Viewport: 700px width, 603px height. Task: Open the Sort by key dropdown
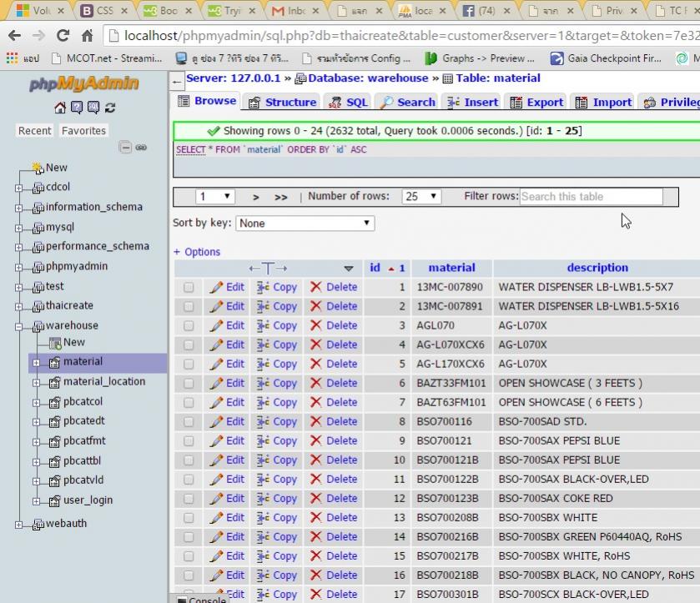[305, 224]
